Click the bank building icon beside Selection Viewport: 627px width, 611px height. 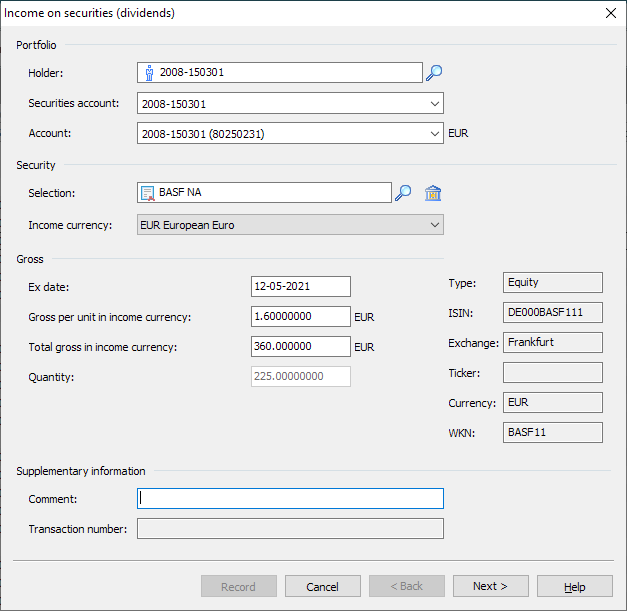433,193
